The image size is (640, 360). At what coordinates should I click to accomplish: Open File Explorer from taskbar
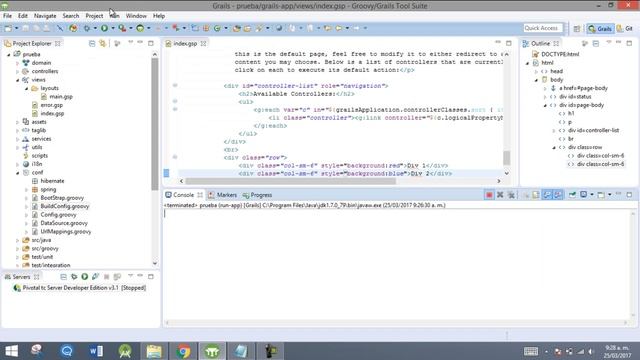[154, 351]
